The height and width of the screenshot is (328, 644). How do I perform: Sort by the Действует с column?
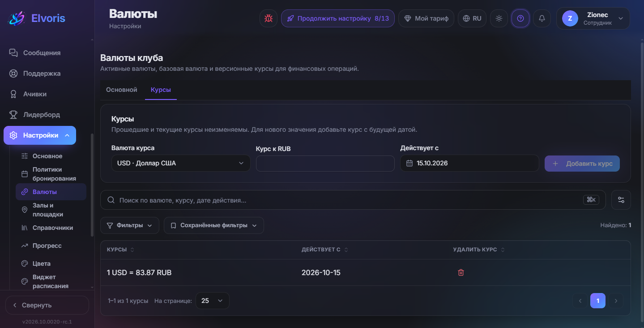tap(325, 250)
